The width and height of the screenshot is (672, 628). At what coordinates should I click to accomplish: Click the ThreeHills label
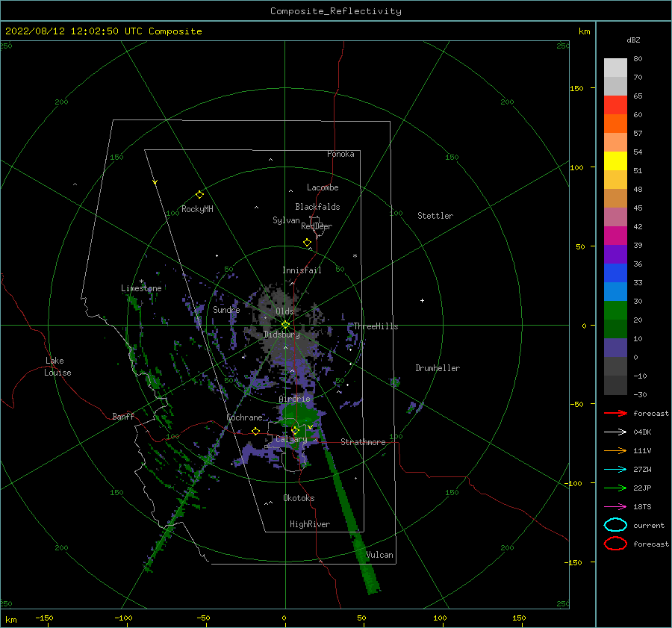click(376, 326)
